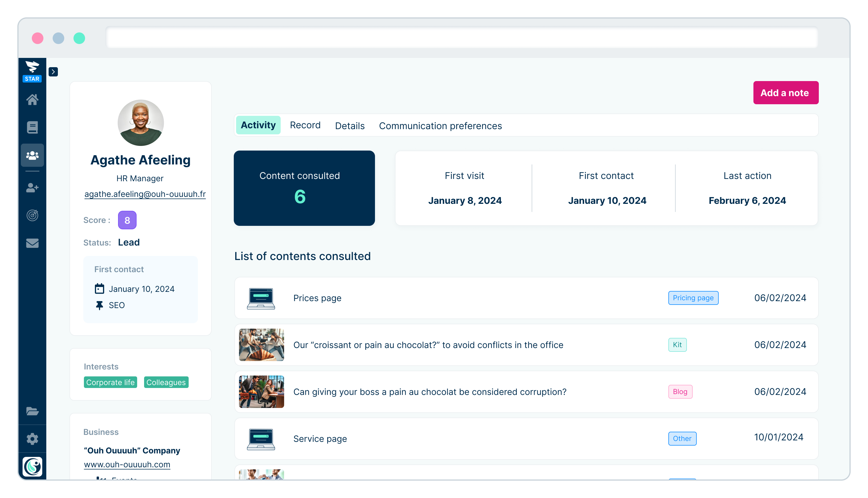Open agathe.afeeling@ouh-ouuuuh.fr email link

click(x=144, y=193)
